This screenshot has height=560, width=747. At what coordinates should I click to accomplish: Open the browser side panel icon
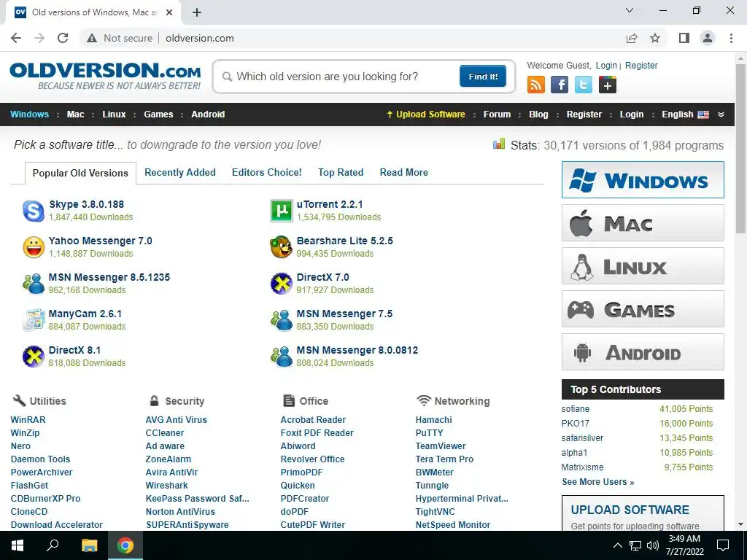point(684,38)
